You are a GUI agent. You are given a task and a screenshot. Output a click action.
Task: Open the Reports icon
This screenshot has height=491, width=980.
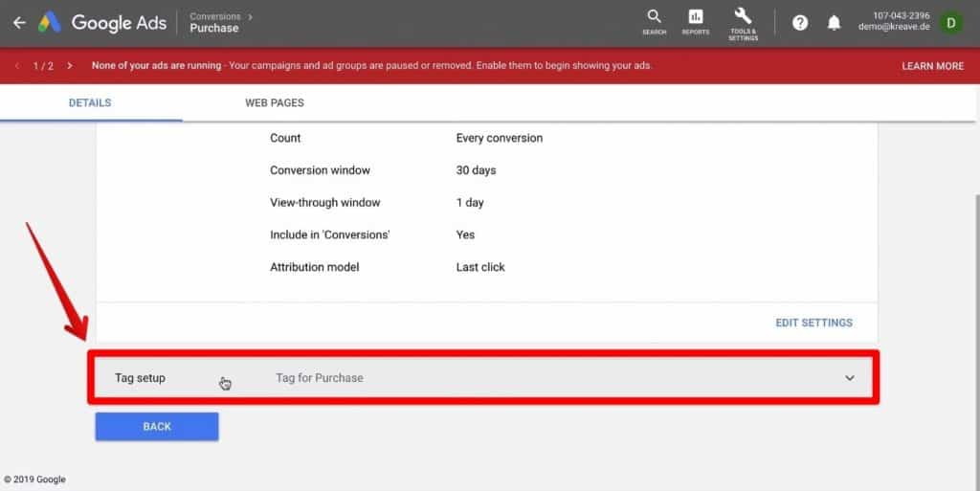[x=696, y=21]
